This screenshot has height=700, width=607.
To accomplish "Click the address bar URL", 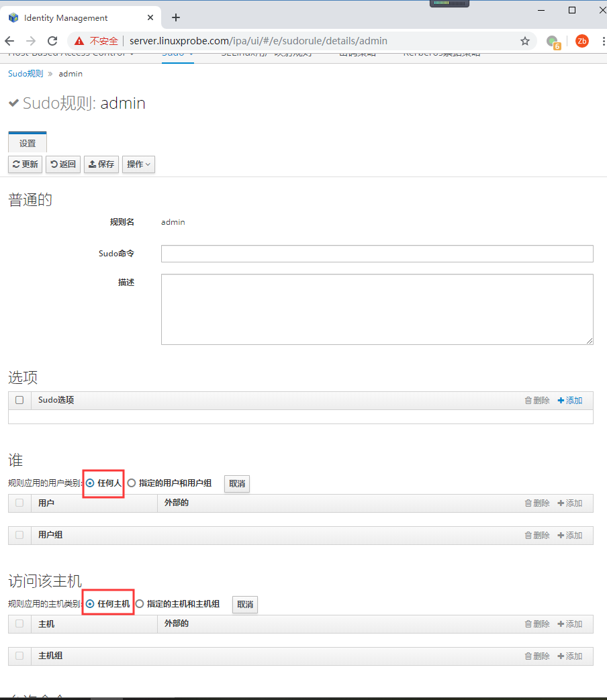I will (x=258, y=41).
